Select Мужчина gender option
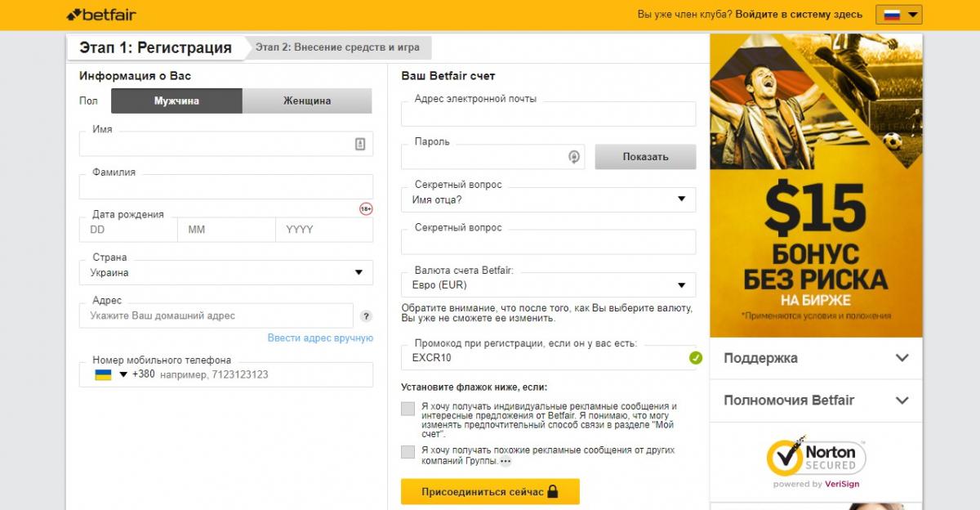The width and height of the screenshot is (980, 510). 176,101
